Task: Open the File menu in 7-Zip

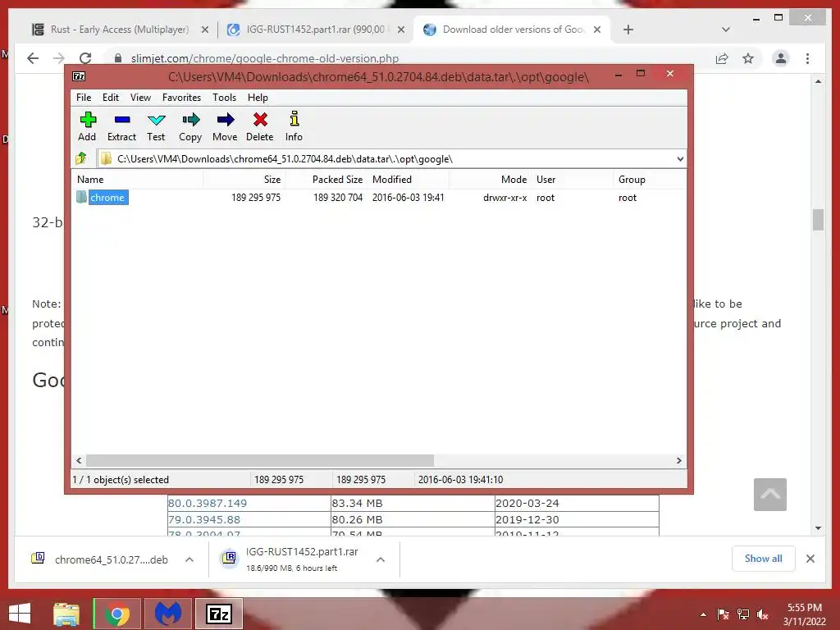Action: (x=84, y=98)
